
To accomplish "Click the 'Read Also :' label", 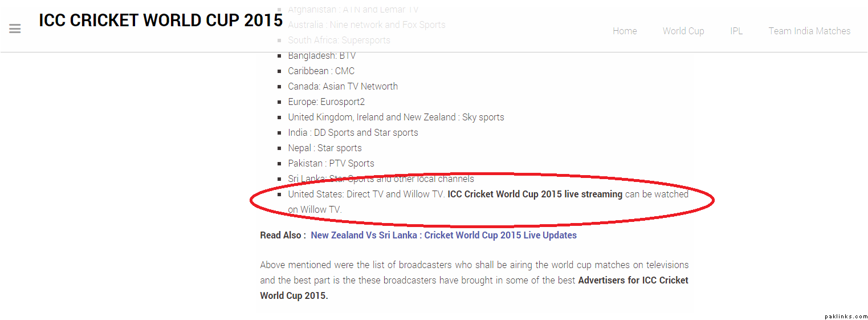I will (283, 235).
